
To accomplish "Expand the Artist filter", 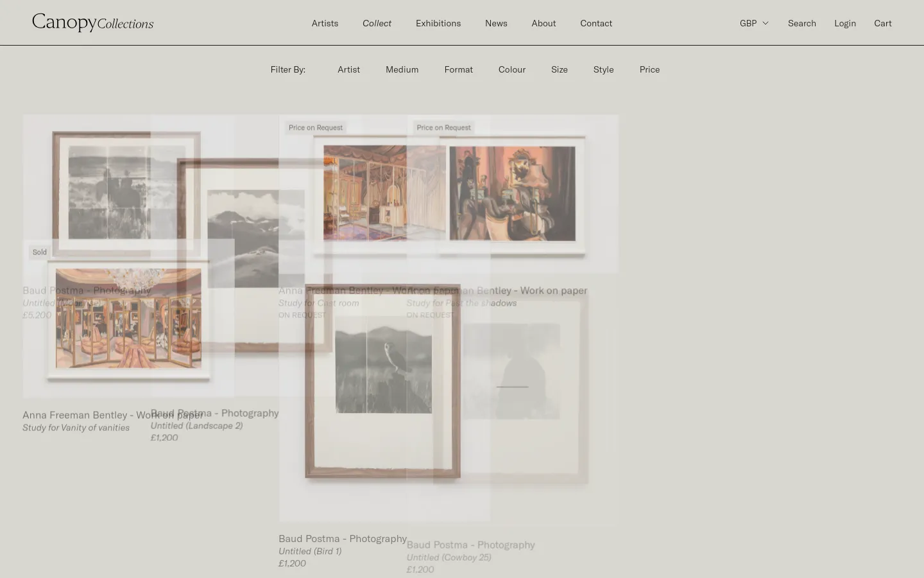I will (349, 69).
